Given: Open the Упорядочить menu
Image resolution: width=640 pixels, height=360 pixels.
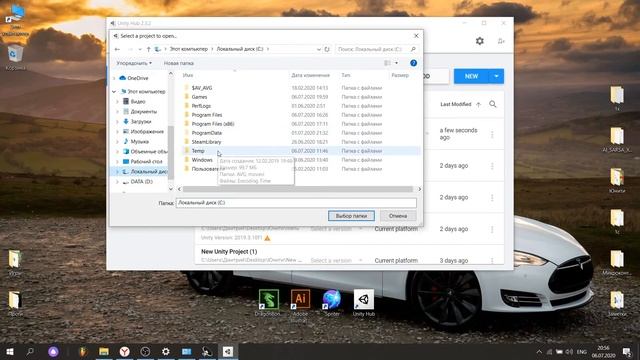Looking at the screenshot, I should pos(134,63).
